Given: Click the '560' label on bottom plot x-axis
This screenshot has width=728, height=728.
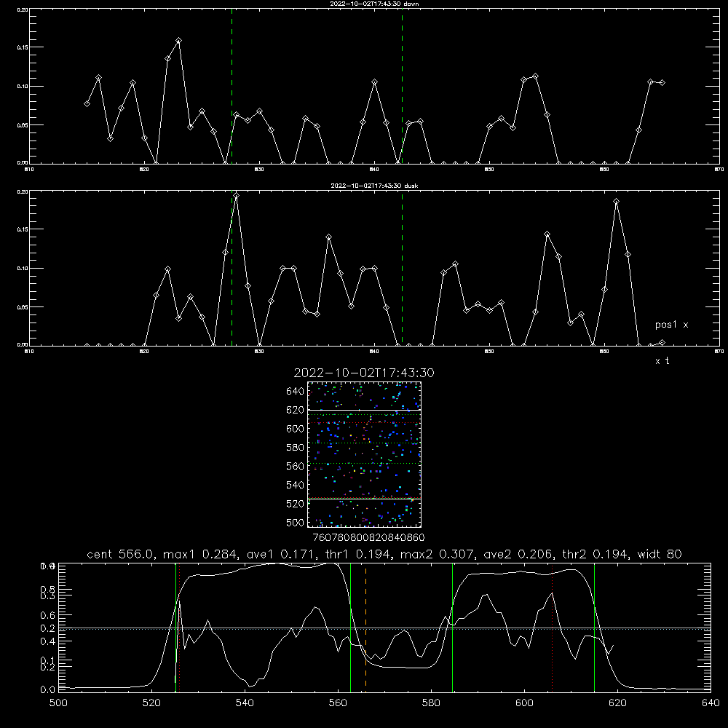Looking at the screenshot, I should tap(338, 703).
